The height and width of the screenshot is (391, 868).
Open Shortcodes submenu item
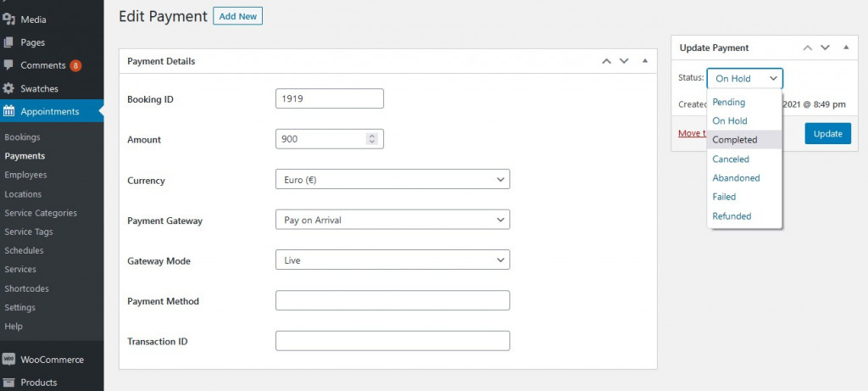(x=26, y=288)
